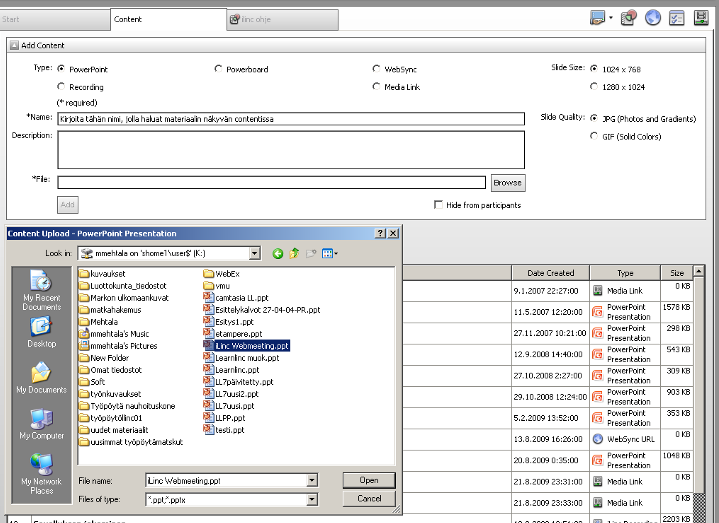The width and height of the screenshot is (719, 523).
Task: Select the Recording type radio button
Action: tap(61, 86)
